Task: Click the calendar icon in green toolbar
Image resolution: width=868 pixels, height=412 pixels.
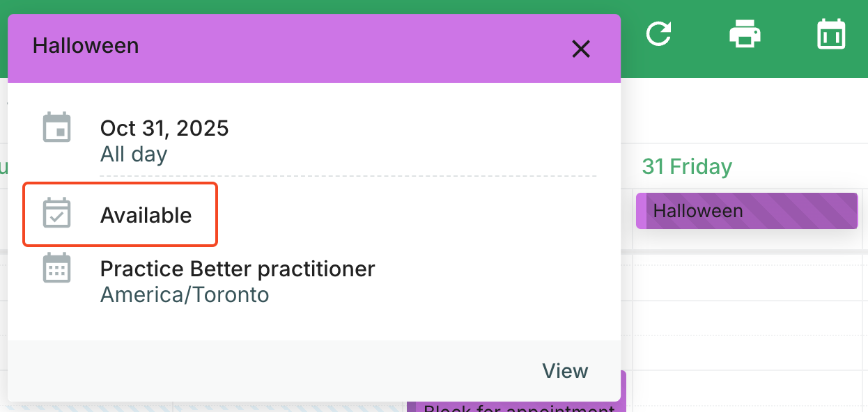Action: point(830,33)
